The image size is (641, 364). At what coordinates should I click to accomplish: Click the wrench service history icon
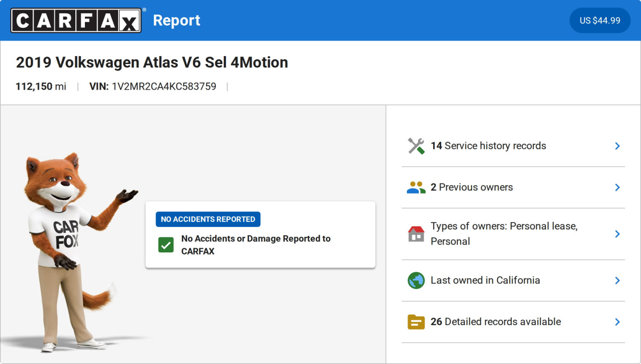click(416, 146)
